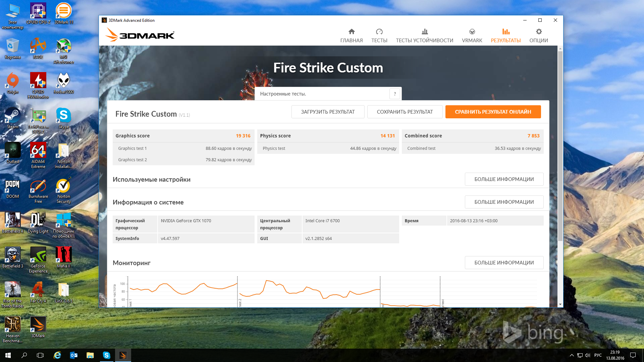Click the РУС language indicator in tray
This screenshot has height=362, width=644.
598,355
